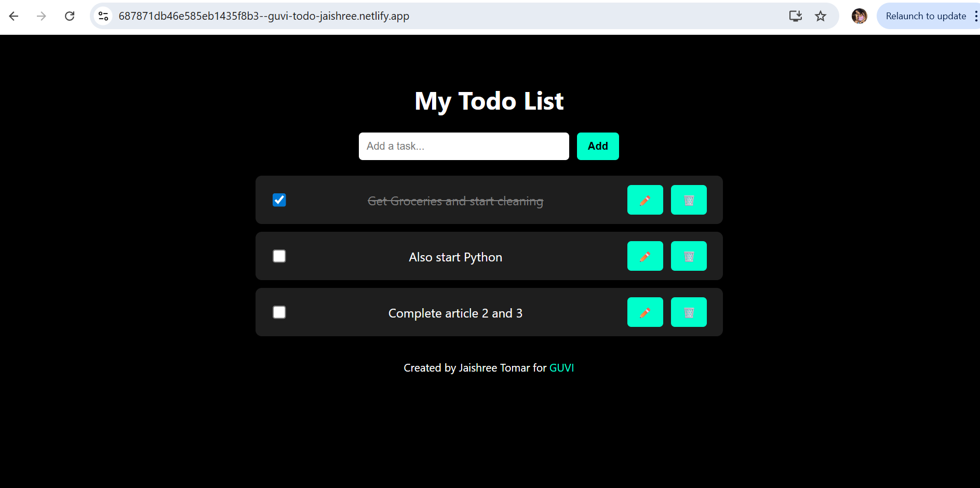Screen dimensions: 980x488
Task: Mark 'Also start Python' as complete
Action: tap(279, 256)
